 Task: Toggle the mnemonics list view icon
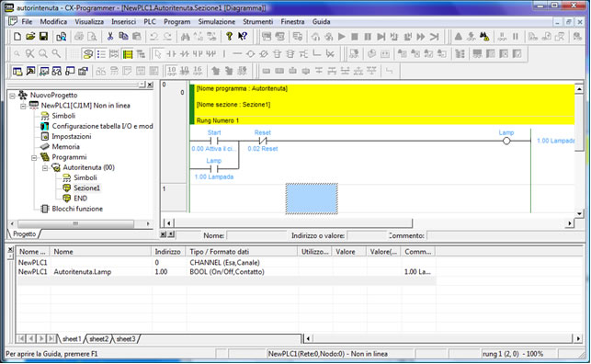[x=101, y=54]
